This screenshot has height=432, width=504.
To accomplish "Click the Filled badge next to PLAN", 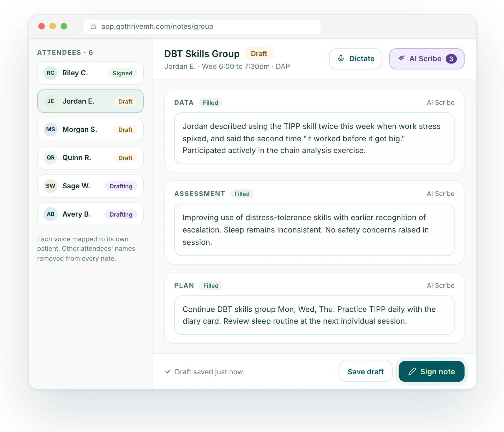I will (x=211, y=285).
